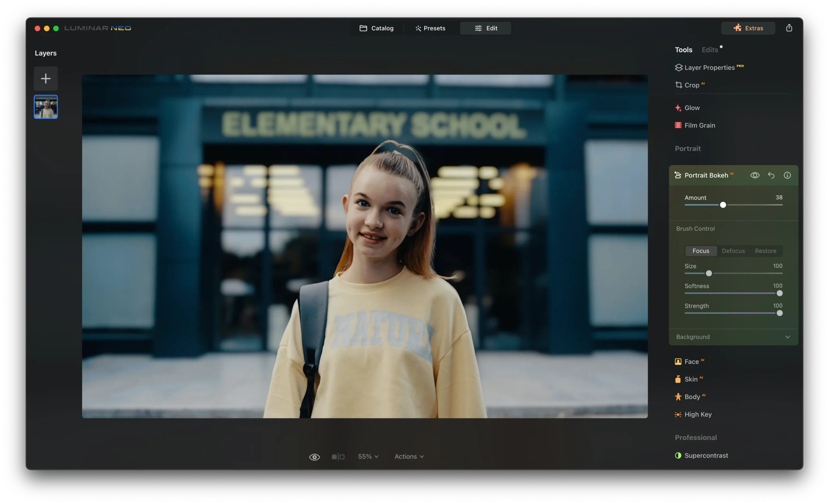Image resolution: width=829 pixels, height=504 pixels.
Task: Open the Crop tool
Action: (691, 85)
